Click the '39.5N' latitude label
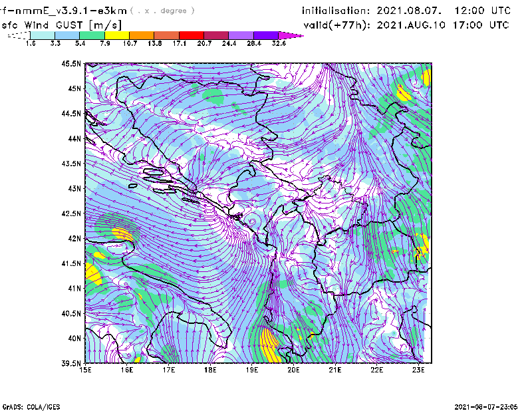The width and height of the screenshot is (532, 411). (71, 364)
